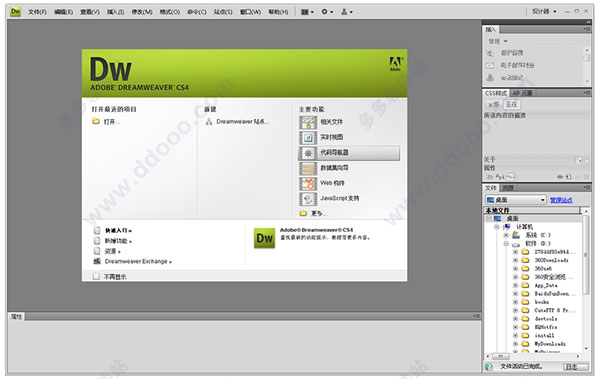Viewport: 600px width, 379px height.
Task: Open the 插入(I) menu
Action: [115, 12]
